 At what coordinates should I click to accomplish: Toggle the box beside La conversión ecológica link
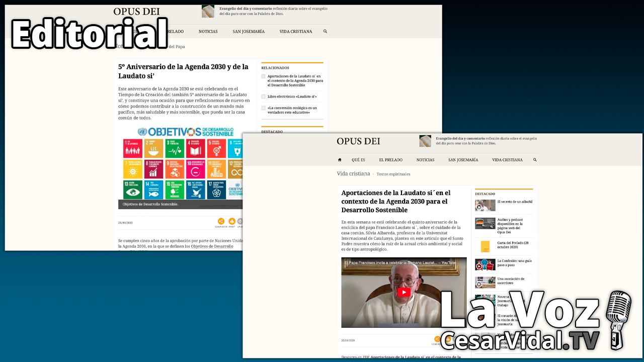tap(263, 108)
